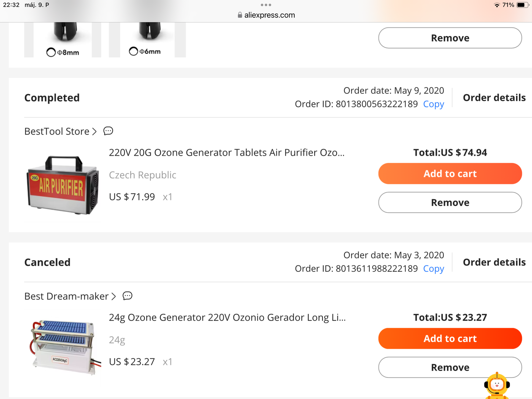Check the battery status icon
The image size is (532, 399).
coord(523,5)
